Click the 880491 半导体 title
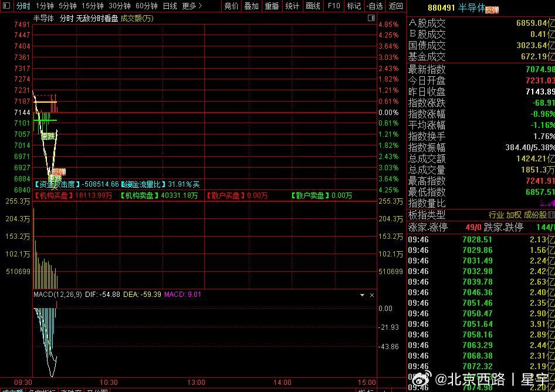Image resolution: width=555 pixels, height=392 pixels. 456,8
